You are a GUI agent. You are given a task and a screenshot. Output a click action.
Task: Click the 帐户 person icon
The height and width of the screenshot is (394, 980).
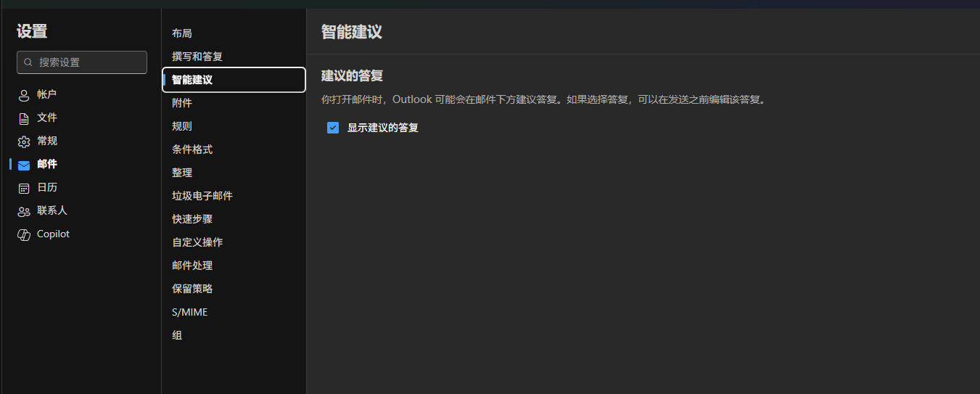click(24, 95)
